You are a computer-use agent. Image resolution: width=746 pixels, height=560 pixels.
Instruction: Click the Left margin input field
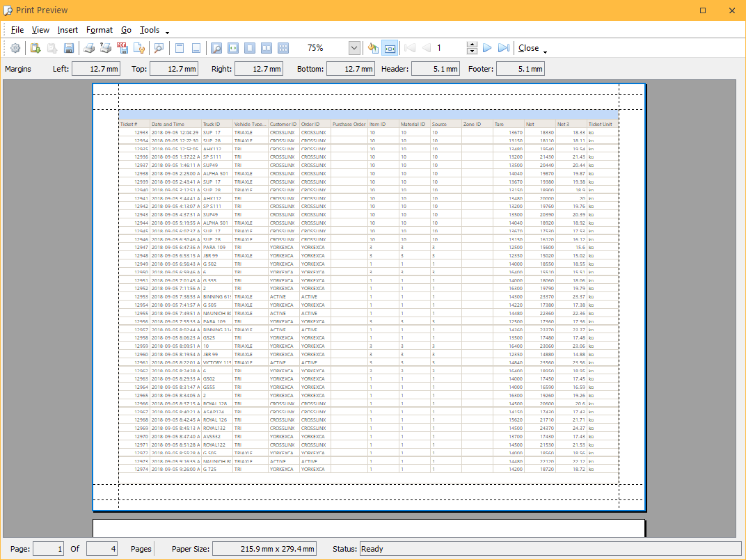pyautogui.click(x=96, y=69)
